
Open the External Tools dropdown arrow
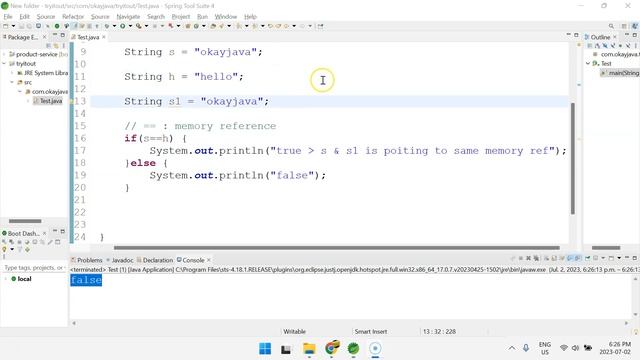coord(146,26)
